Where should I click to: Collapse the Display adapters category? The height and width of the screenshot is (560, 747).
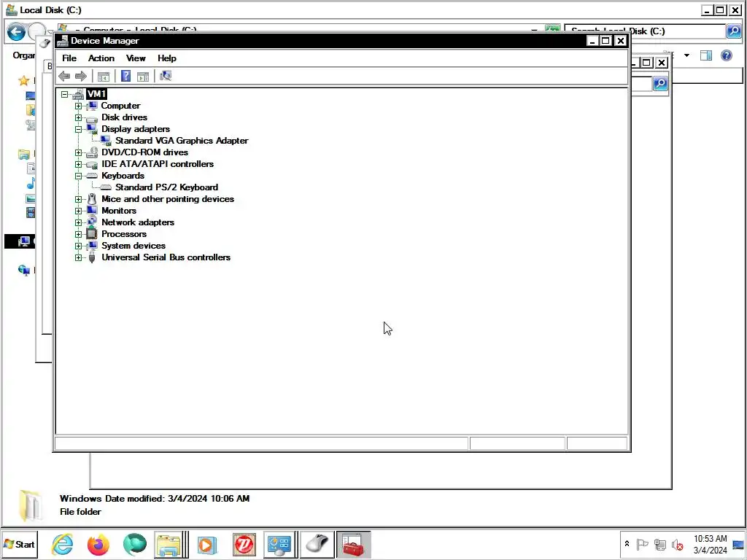(x=78, y=129)
